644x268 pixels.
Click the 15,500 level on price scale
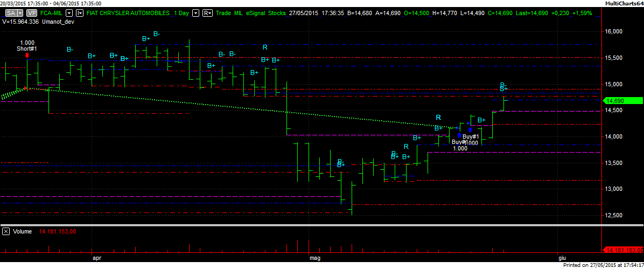pos(615,58)
